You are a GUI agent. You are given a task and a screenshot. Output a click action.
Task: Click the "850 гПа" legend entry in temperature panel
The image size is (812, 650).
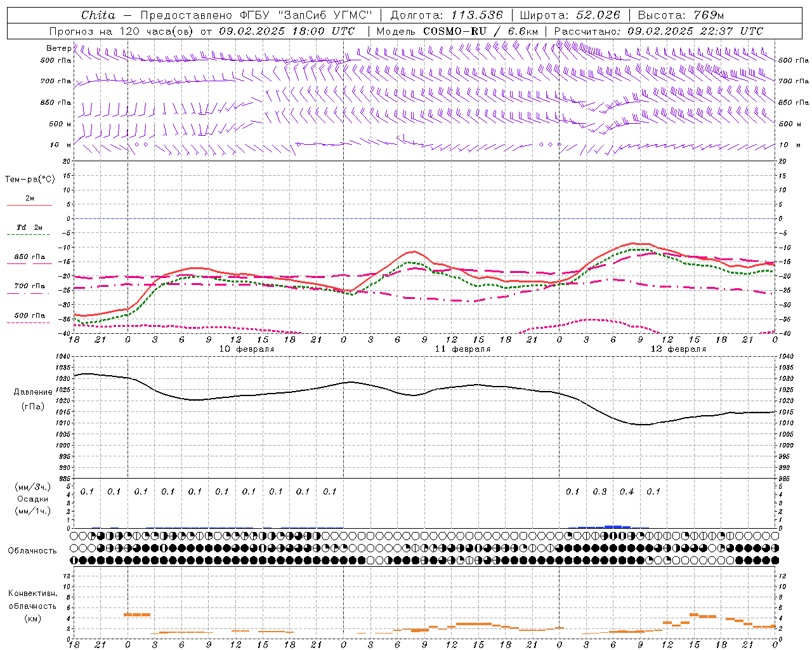[x=30, y=257]
